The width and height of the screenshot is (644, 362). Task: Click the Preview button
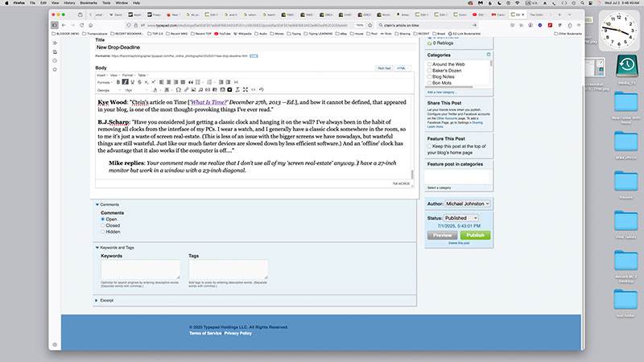point(442,235)
